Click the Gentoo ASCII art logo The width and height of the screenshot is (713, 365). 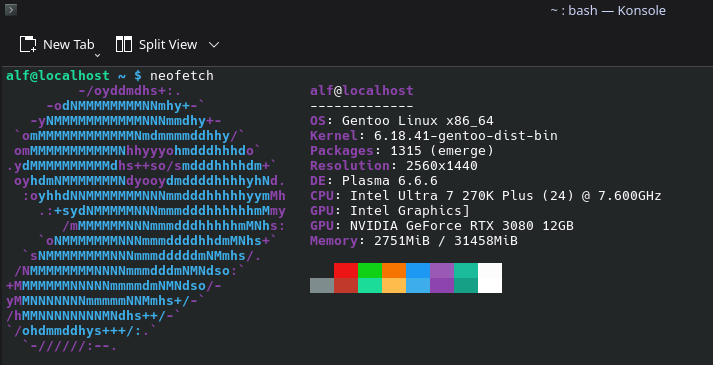point(146,219)
